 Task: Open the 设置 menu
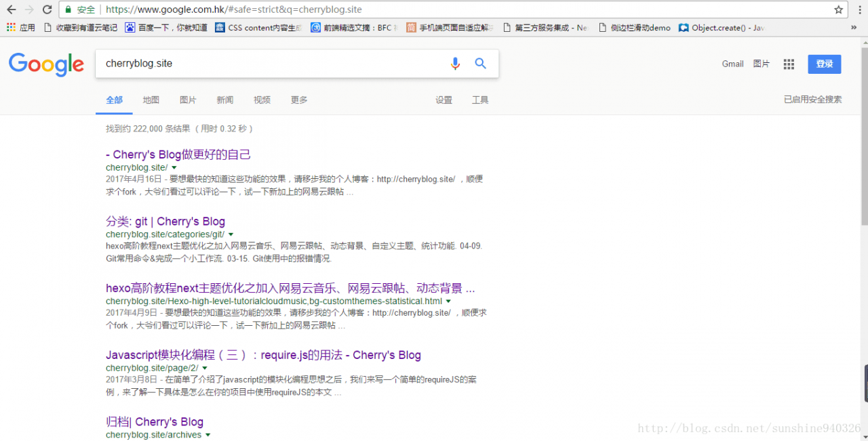pos(443,100)
